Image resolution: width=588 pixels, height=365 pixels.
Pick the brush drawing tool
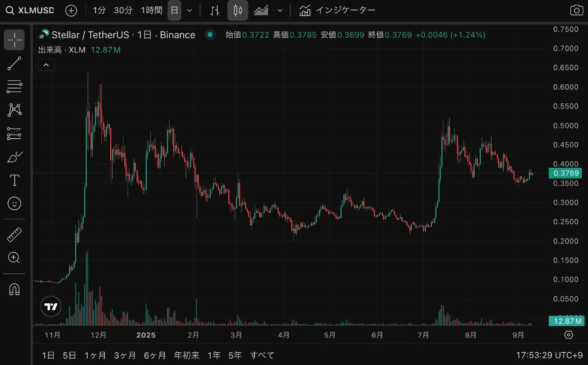tap(15, 157)
